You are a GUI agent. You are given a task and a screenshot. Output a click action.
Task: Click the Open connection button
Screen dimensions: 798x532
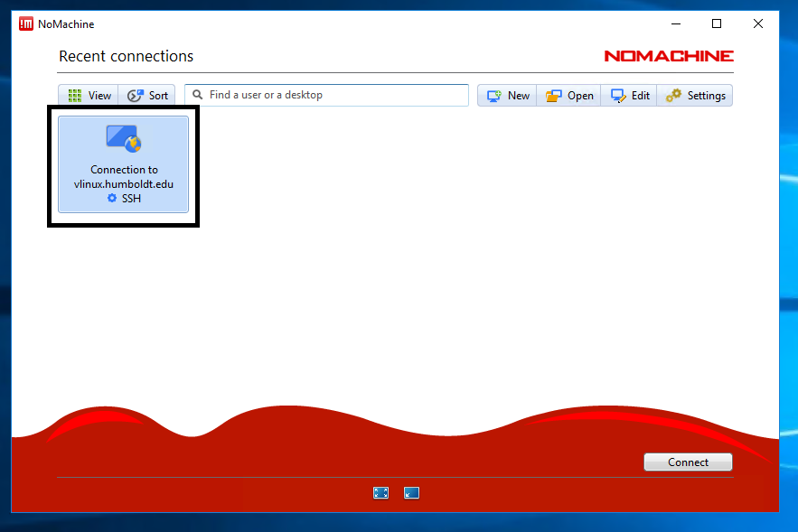(x=569, y=96)
